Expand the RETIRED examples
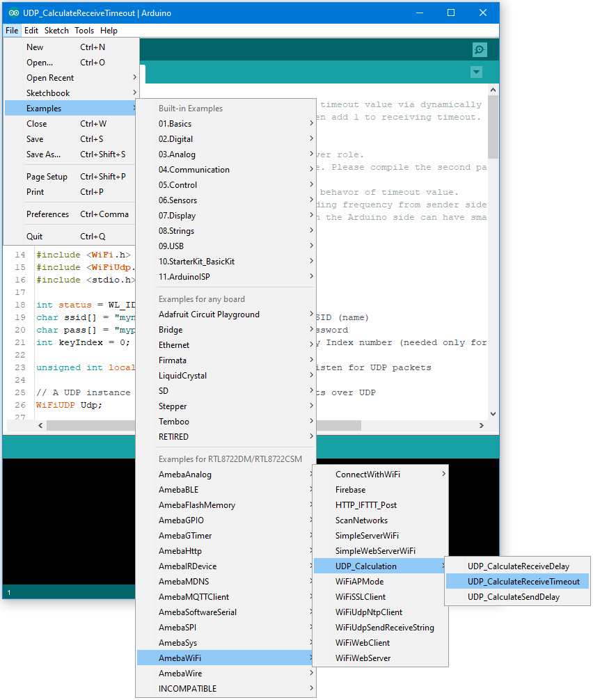This screenshot has height=700, width=593. pyautogui.click(x=226, y=436)
